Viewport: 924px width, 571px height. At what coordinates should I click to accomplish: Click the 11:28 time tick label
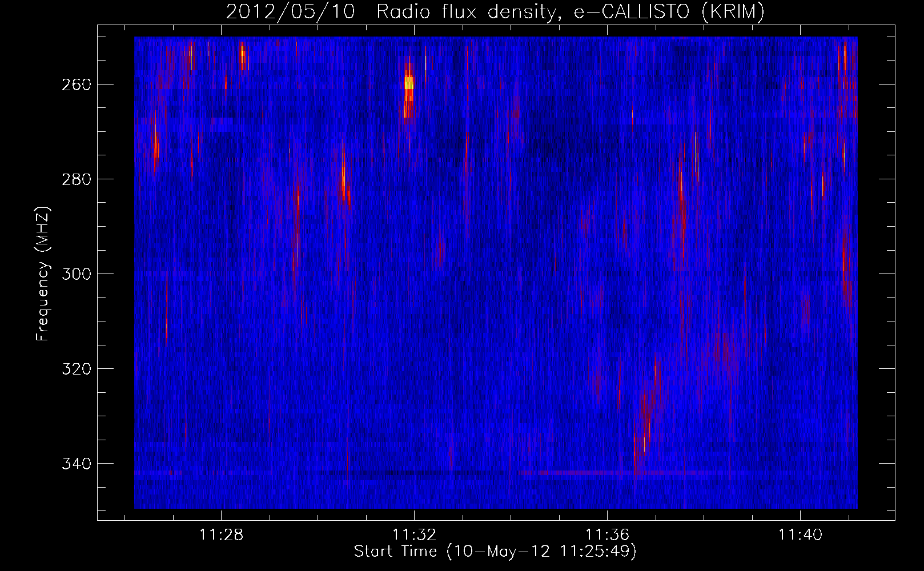click(221, 534)
